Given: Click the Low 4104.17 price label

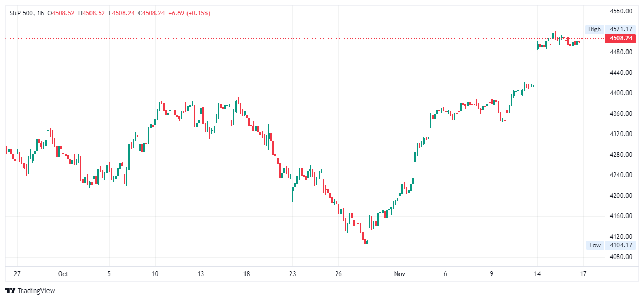Looking at the screenshot, I should coord(610,245).
